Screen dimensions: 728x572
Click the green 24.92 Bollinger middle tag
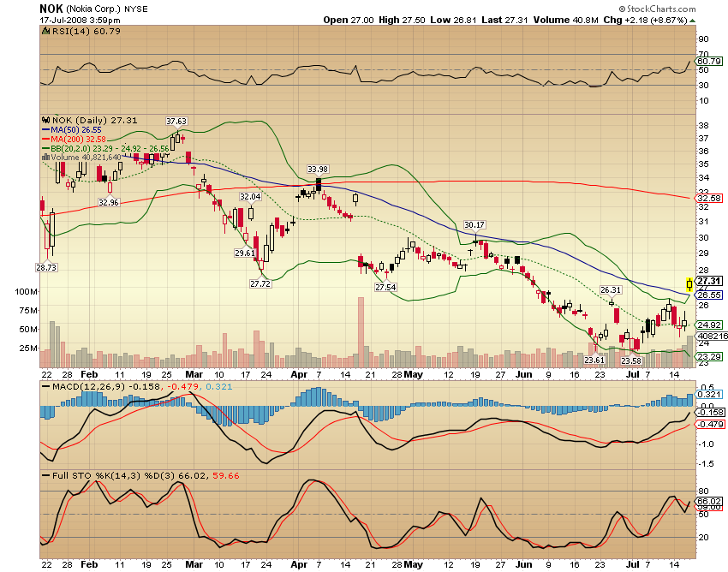point(709,325)
